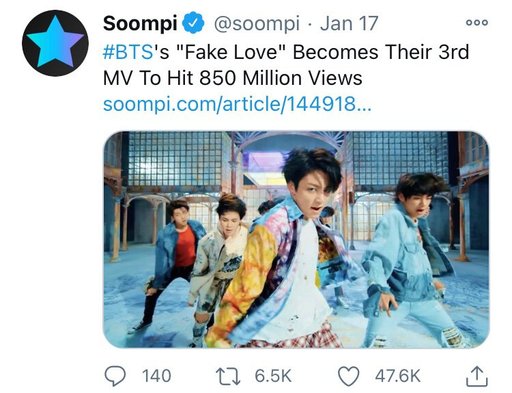512x393 pixels.
Task: Open the soompi.com/article link
Action: tap(237, 104)
